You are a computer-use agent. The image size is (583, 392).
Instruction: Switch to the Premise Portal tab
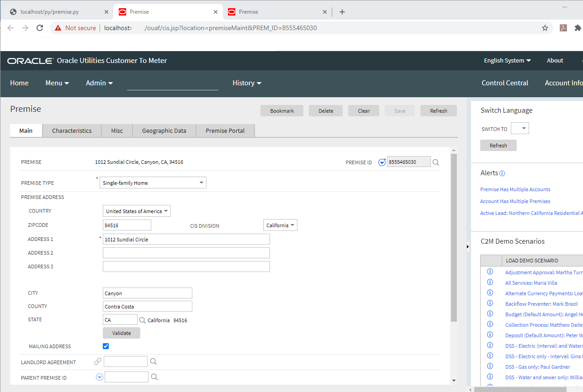click(225, 131)
